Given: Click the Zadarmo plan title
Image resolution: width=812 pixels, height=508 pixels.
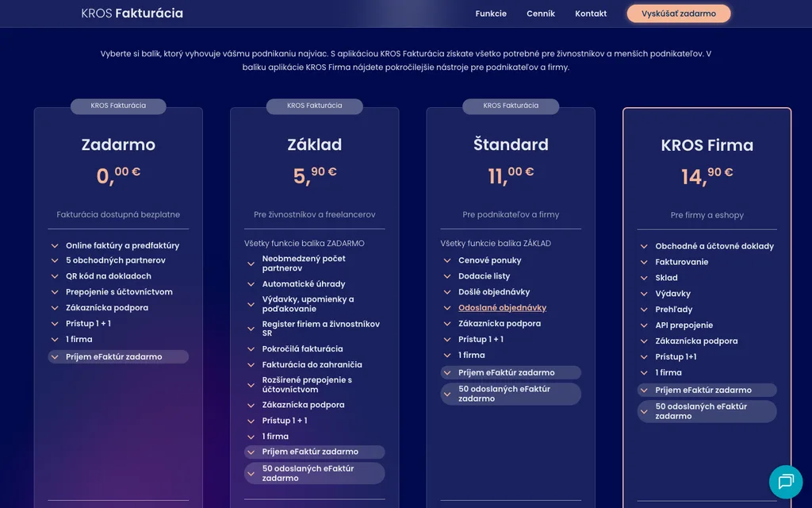Looking at the screenshot, I should [x=118, y=144].
